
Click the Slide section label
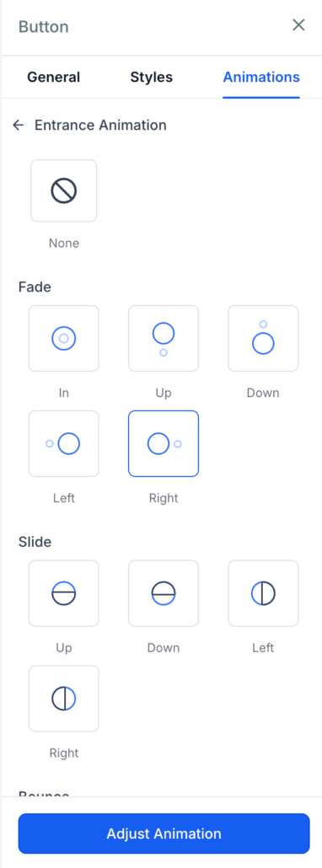[x=35, y=542]
